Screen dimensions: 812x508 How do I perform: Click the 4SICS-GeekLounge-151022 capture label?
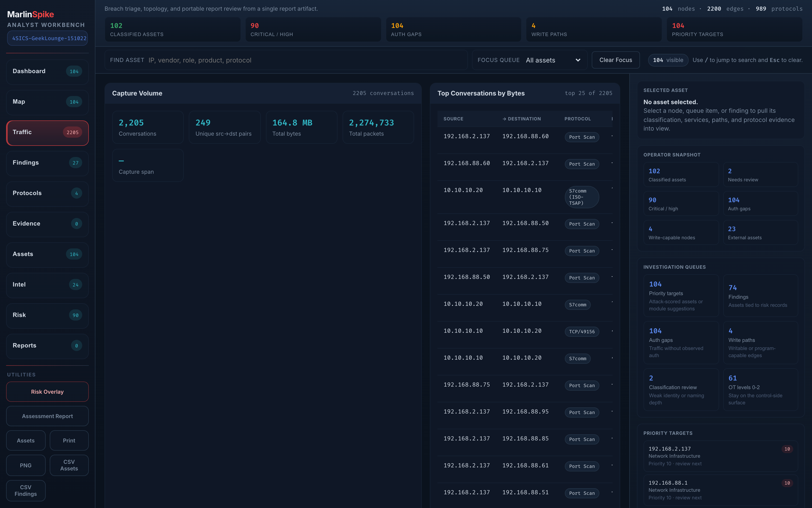[47, 38]
